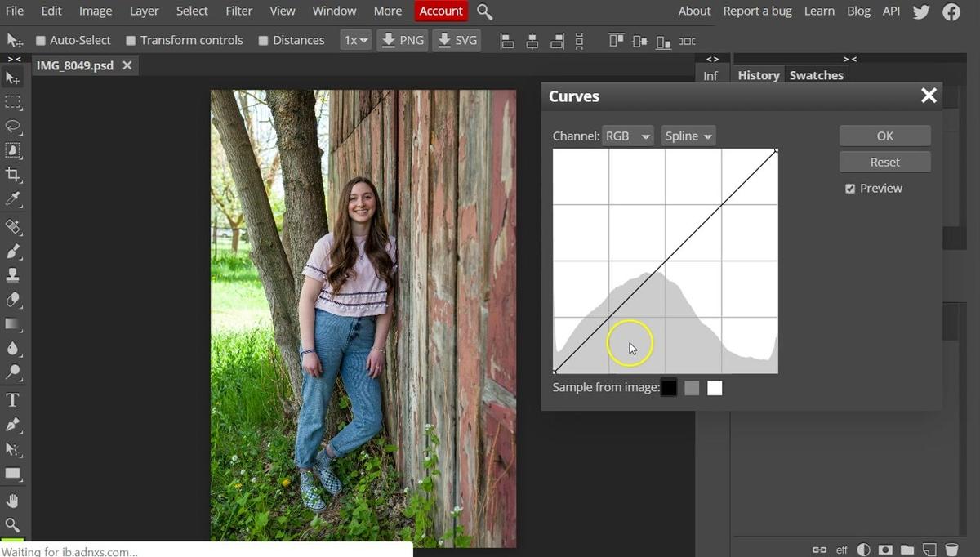Open the Twitter link icon
This screenshot has height=557, width=980.
coord(921,11)
